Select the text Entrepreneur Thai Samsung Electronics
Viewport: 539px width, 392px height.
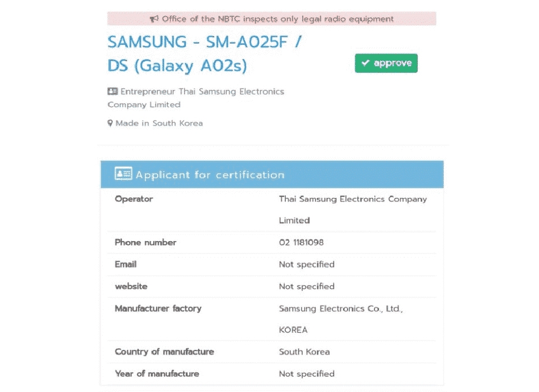point(202,91)
